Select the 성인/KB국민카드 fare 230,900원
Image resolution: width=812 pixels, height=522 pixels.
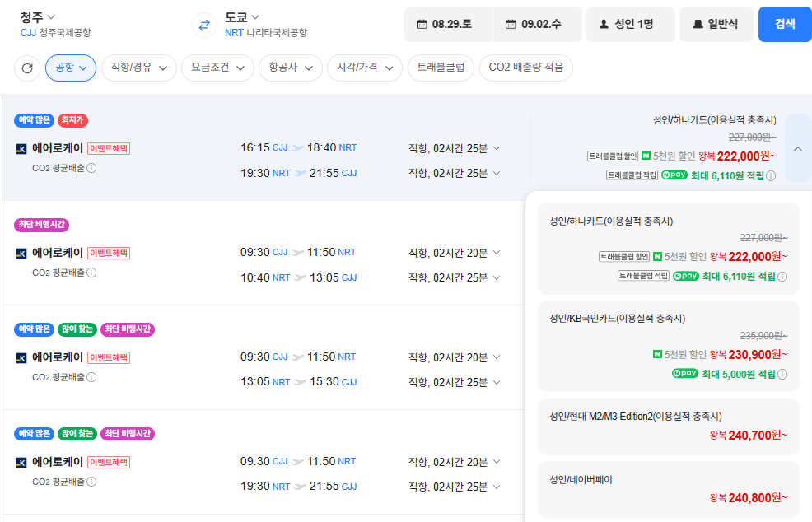tap(669, 347)
